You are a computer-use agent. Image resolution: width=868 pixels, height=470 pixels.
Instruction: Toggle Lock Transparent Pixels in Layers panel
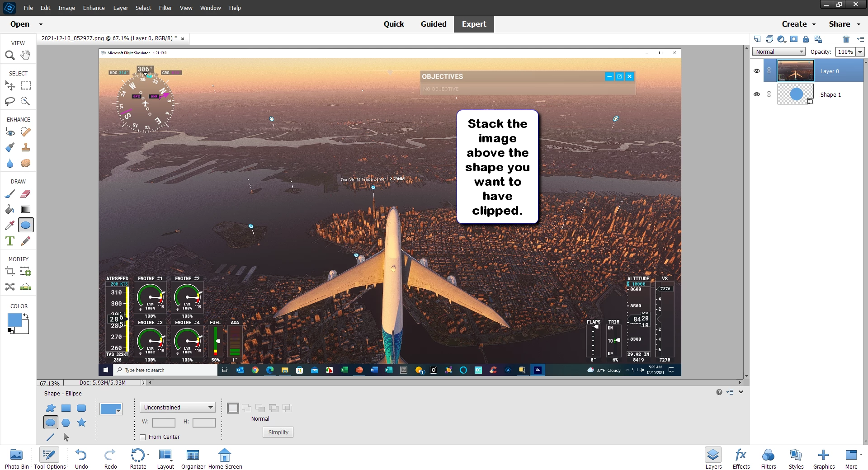point(818,39)
